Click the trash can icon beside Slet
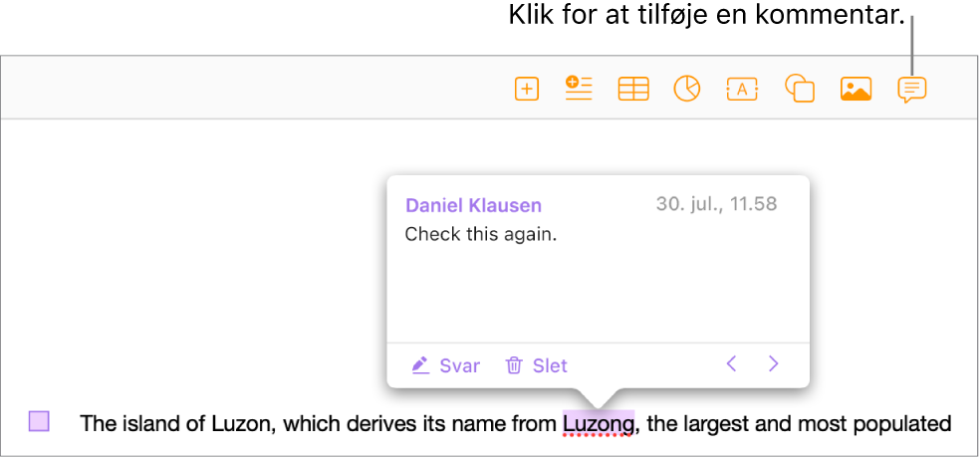 [x=514, y=365]
